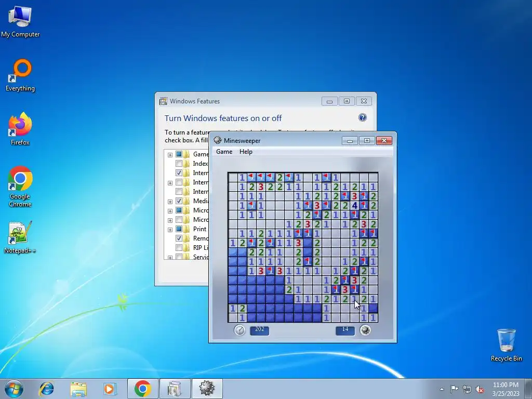Viewport: 532px width, 399px height.
Task: Maximize the Minesweeper window
Action: (366, 140)
